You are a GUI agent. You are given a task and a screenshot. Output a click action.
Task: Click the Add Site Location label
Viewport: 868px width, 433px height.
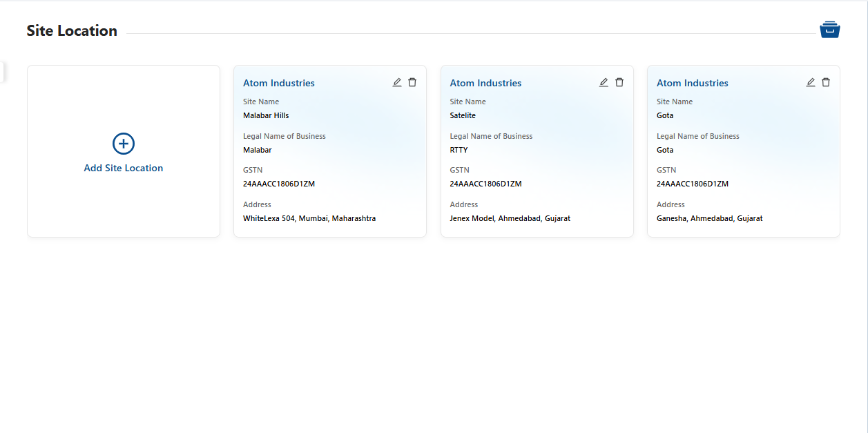pyautogui.click(x=124, y=168)
